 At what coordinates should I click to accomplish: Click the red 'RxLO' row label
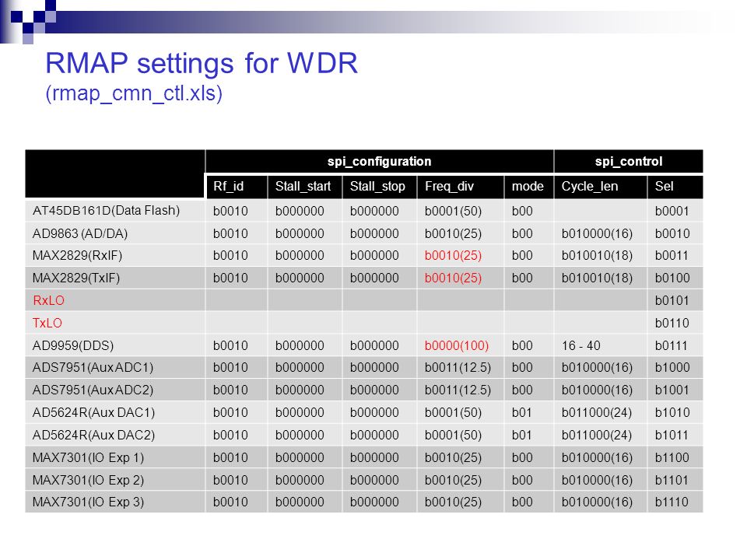[48, 300]
